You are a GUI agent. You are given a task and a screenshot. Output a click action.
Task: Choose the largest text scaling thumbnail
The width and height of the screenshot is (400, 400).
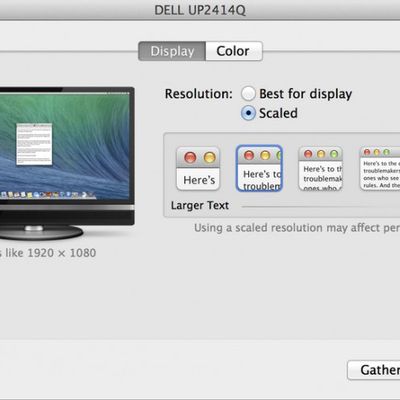[198, 168]
